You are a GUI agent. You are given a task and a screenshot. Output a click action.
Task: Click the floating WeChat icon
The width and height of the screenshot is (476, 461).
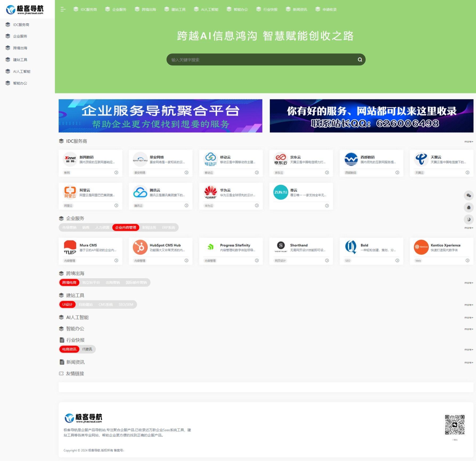[x=469, y=195]
